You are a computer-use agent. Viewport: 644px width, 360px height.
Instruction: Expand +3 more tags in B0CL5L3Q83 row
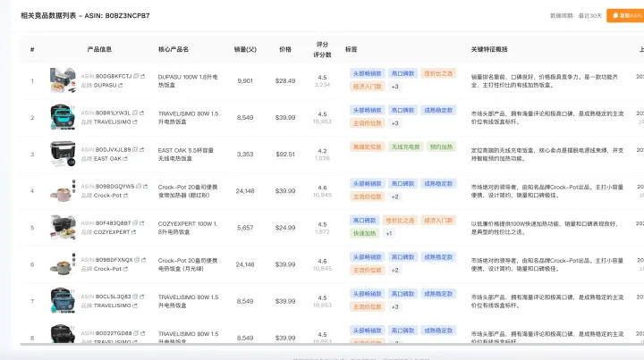click(394, 306)
